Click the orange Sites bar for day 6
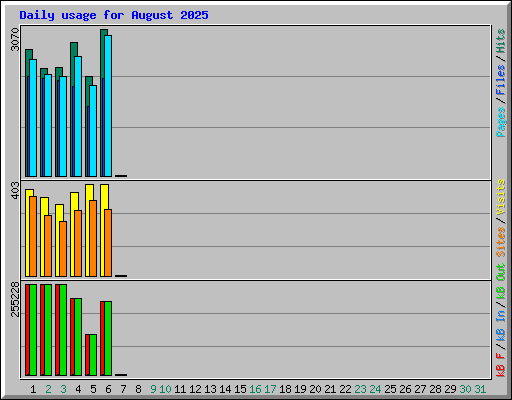512x400 pixels. pos(108,243)
